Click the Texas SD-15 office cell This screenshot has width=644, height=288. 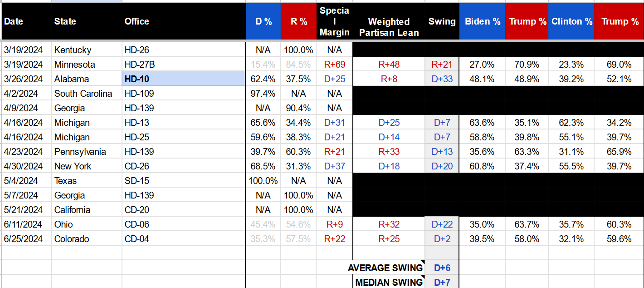tap(183, 181)
